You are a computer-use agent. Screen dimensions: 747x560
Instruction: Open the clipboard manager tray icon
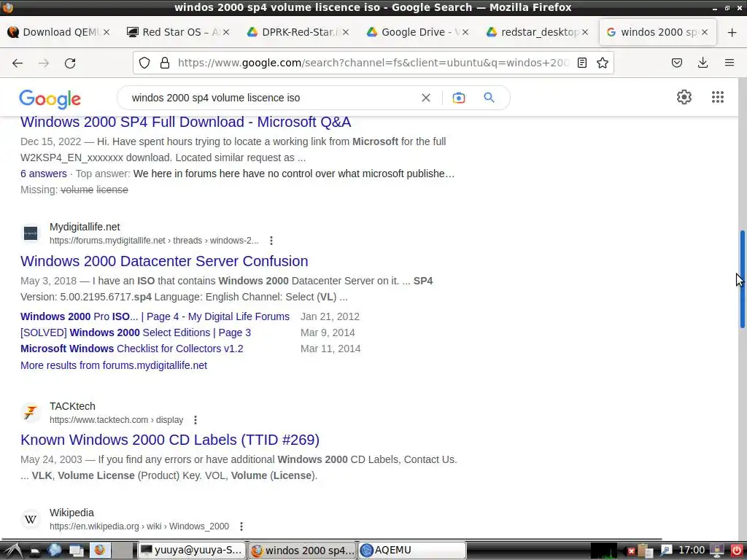click(x=644, y=551)
